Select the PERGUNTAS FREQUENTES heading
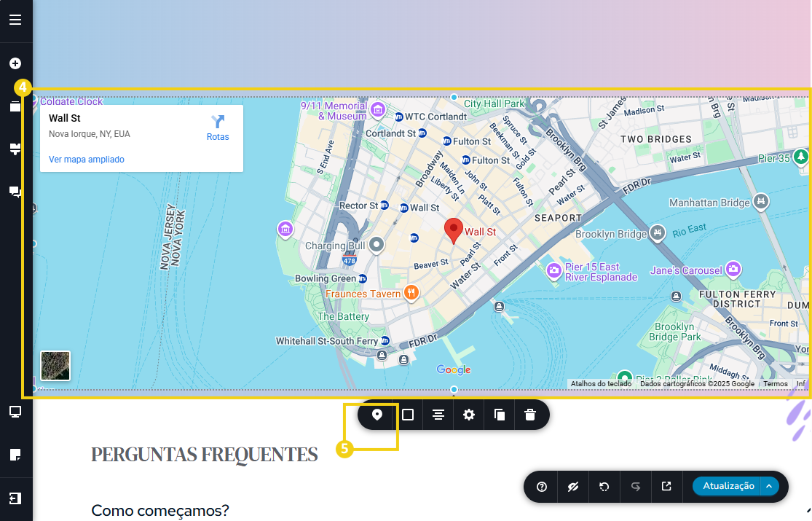812x521 pixels. pos(205,454)
